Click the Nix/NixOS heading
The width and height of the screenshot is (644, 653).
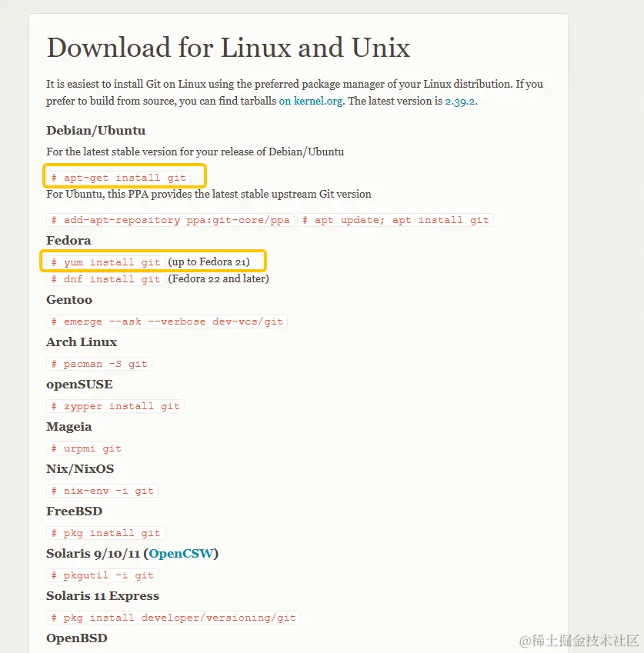click(x=80, y=469)
